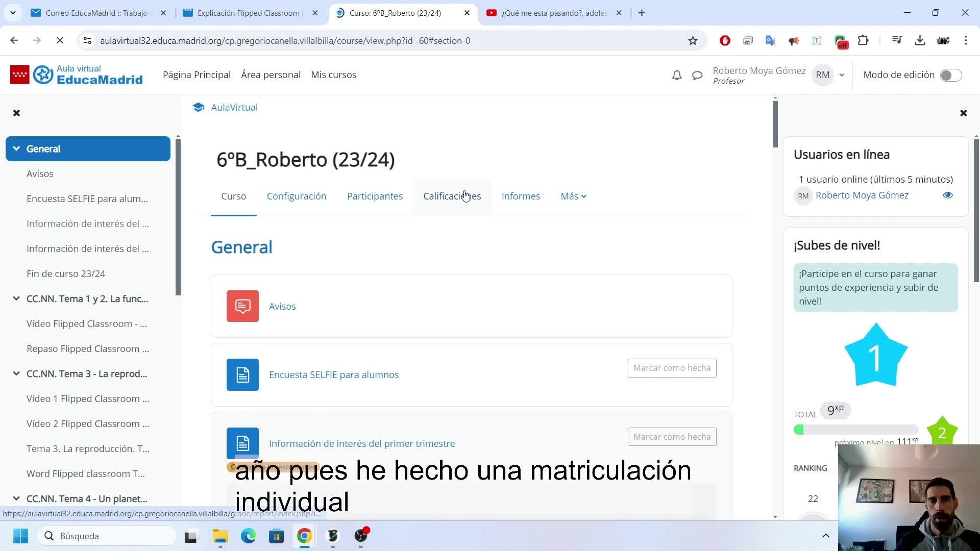Click the AulaVirtual graduation cap icon
Image resolution: width=980 pixels, height=551 pixels.
[x=199, y=107]
